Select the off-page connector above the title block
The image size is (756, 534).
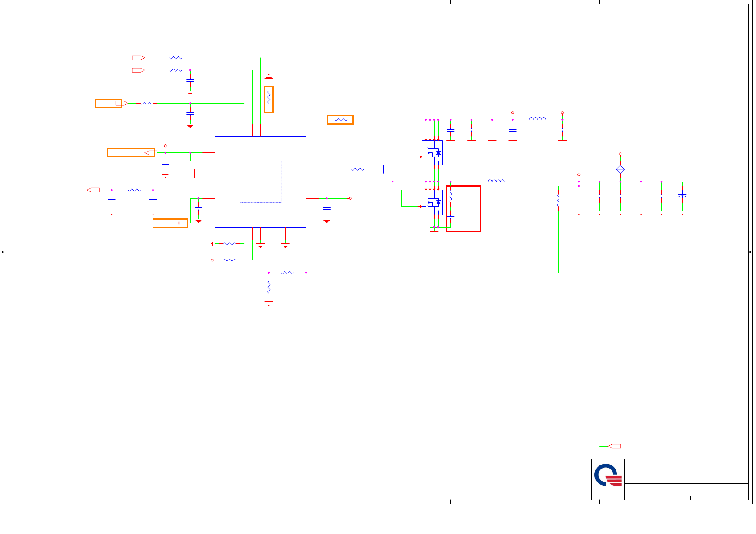(614, 446)
